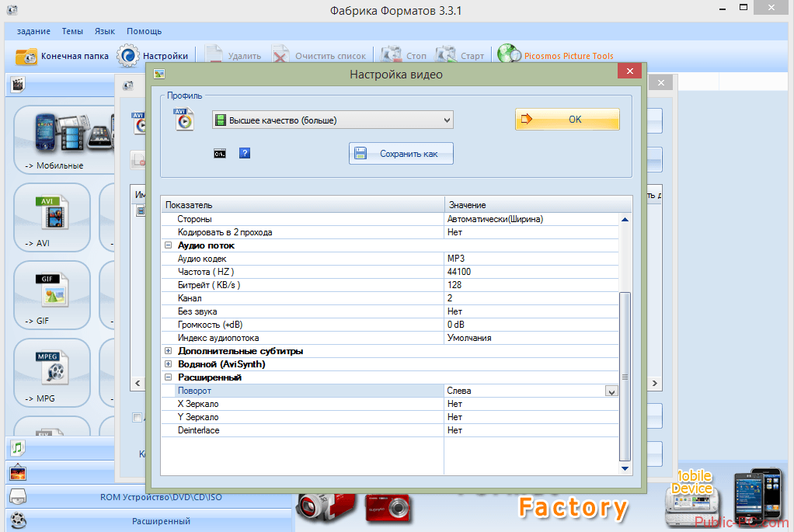Expand the Водяной (AviSynth) section

coord(169,364)
